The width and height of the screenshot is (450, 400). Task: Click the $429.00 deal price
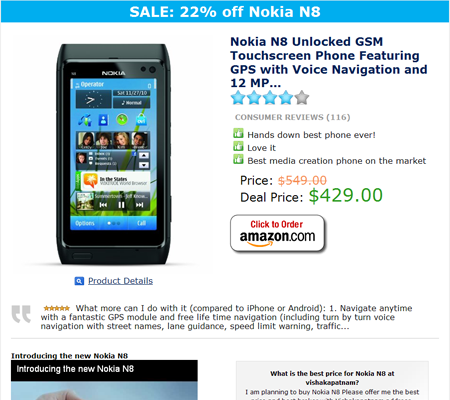(x=346, y=195)
